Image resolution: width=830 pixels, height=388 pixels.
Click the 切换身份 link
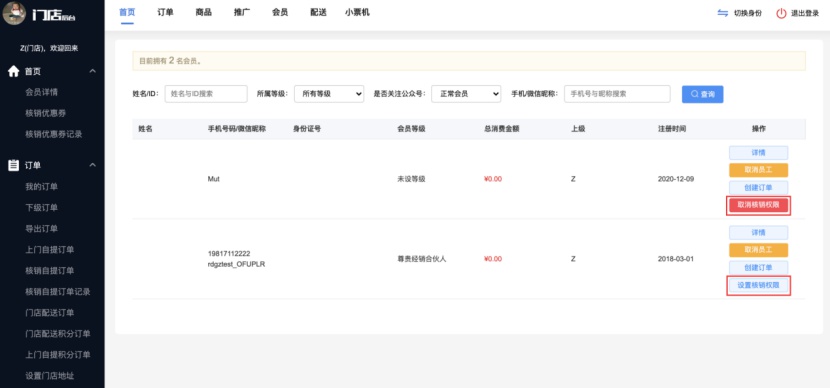pyautogui.click(x=748, y=14)
